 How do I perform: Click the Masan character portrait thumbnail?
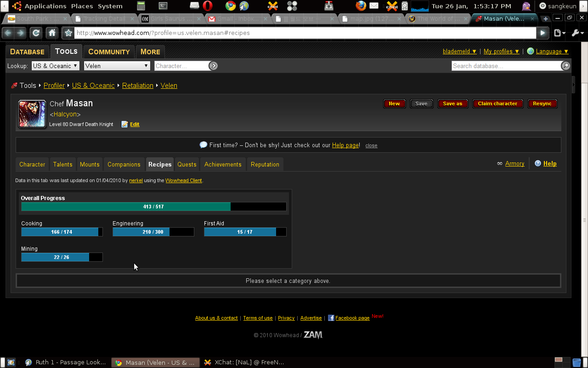32,114
